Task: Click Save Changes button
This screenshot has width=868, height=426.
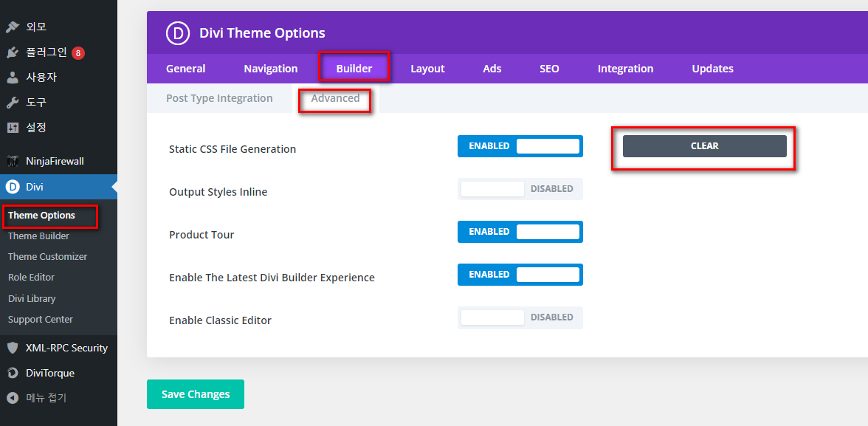Action: (x=196, y=394)
